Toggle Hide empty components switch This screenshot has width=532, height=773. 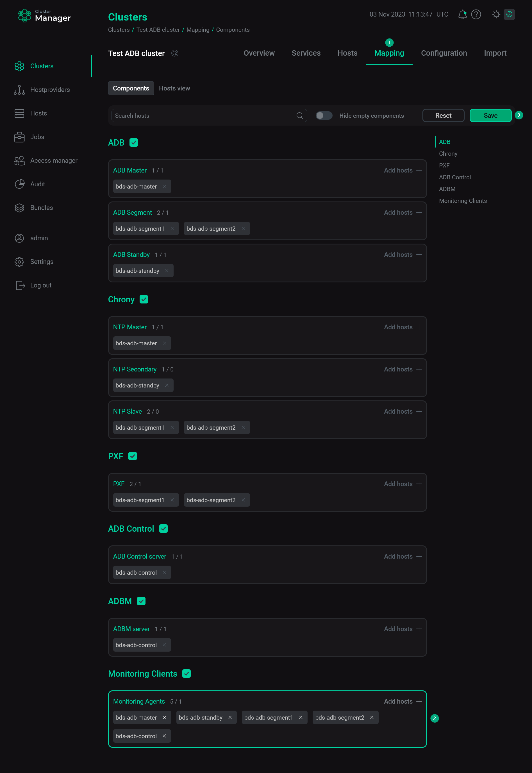click(324, 116)
